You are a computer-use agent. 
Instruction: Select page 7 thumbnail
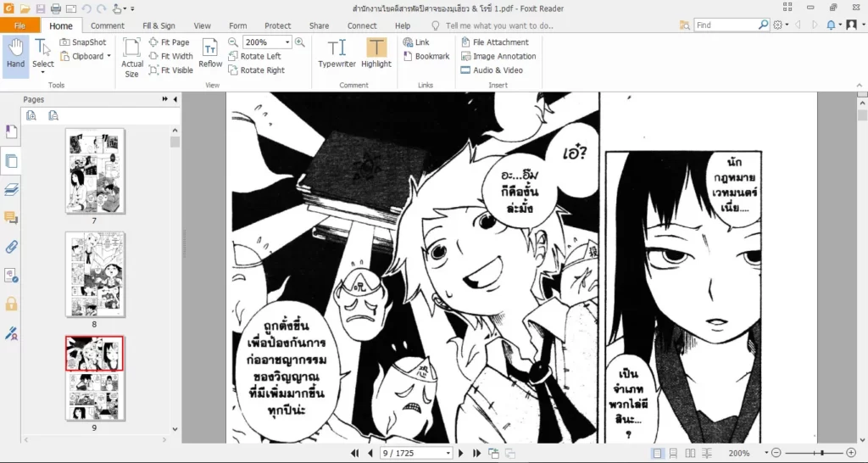95,170
